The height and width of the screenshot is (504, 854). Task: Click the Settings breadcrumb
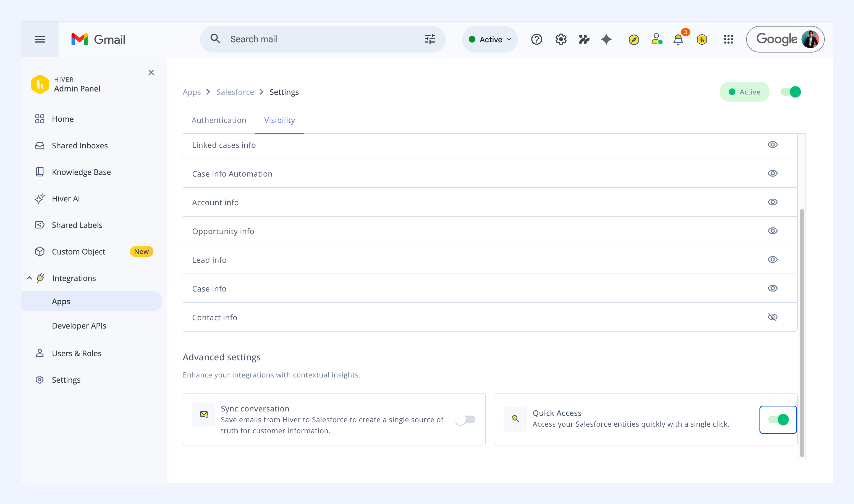[x=284, y=92]
